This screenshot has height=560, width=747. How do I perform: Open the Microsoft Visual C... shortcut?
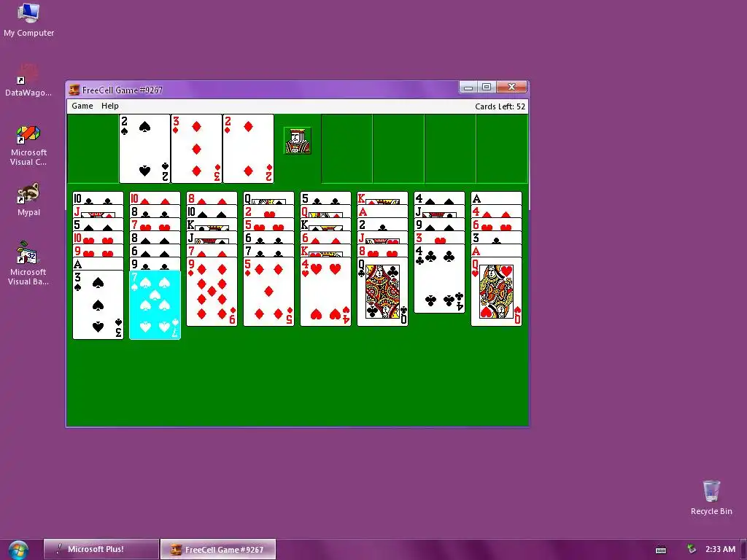pyautogui.click(x=28, y=145)
